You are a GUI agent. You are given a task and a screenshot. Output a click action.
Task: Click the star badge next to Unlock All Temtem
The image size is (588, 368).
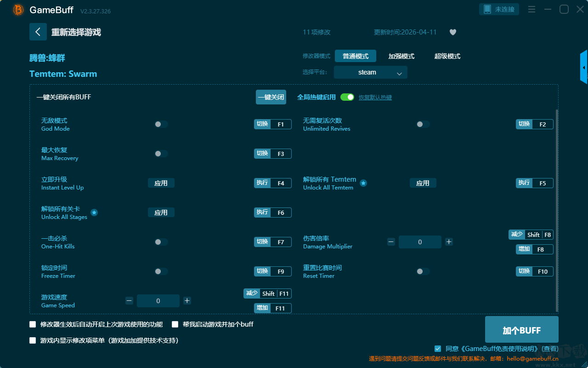pyautogui.click(x=363, y=183)
